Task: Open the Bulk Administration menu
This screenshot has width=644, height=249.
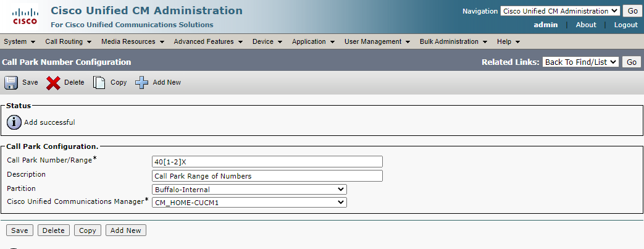Action: pyautogui.click(x=453, y=42)
